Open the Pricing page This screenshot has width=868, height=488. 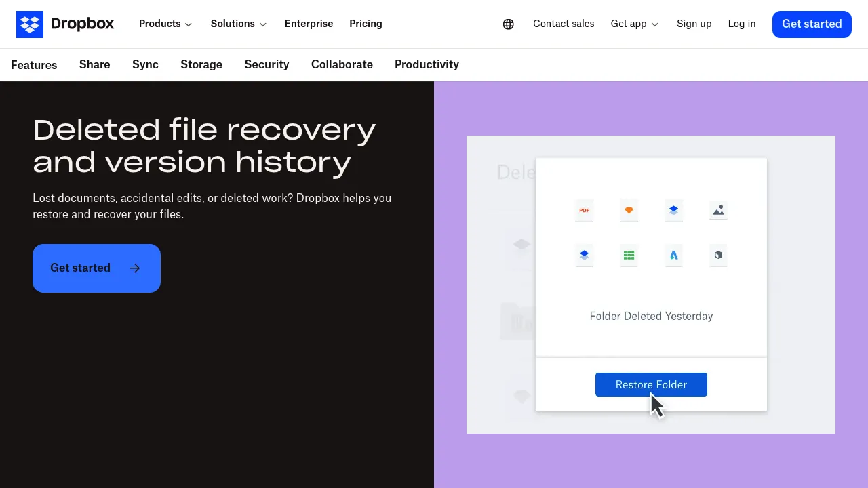pos(366,24)
